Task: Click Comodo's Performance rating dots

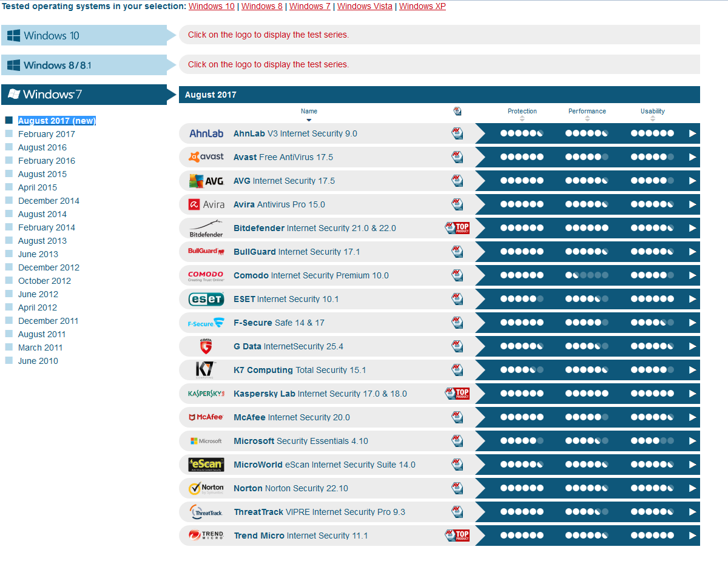Action: (x=587, y=275)
